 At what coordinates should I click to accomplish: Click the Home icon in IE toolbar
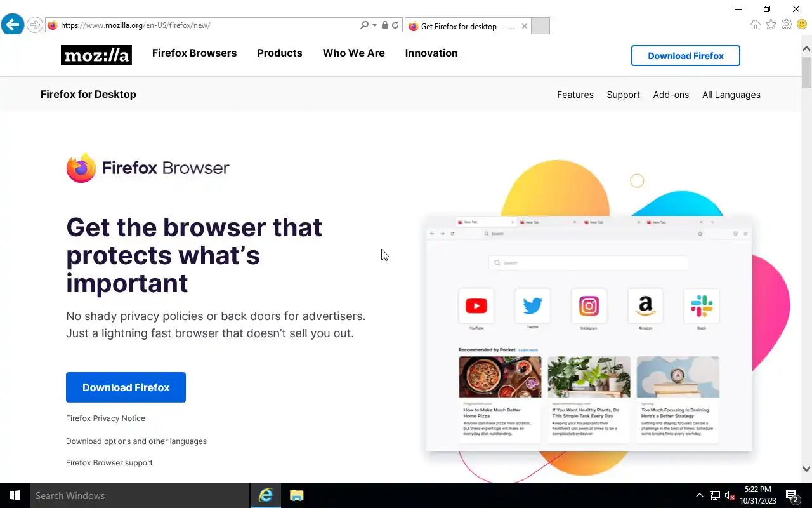755,25
